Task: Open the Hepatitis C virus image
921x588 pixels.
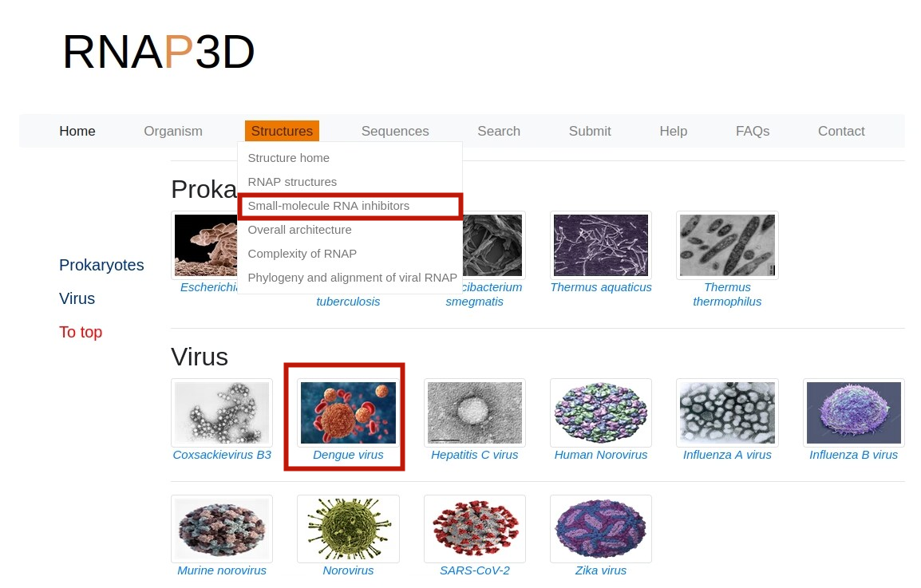Action: (x=474, y=412)
